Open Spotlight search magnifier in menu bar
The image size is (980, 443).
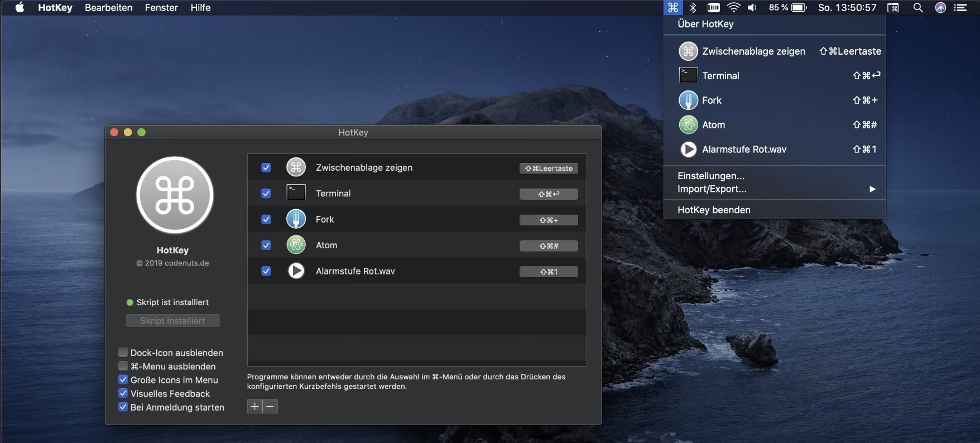tap(917, 8)
